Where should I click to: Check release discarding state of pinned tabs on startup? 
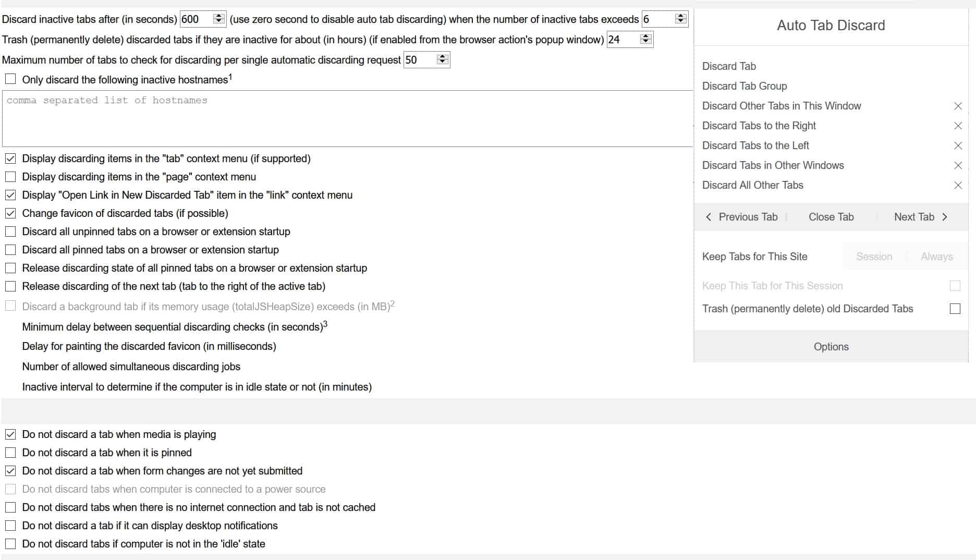[x=10, y=268]
